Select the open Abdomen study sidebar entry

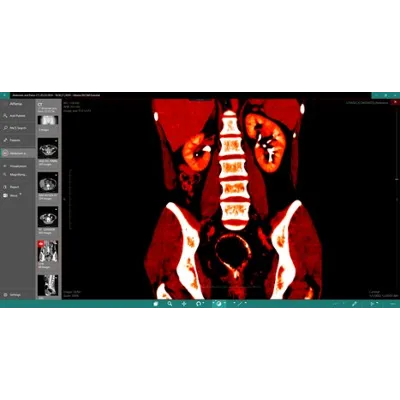tap(17, 153)
